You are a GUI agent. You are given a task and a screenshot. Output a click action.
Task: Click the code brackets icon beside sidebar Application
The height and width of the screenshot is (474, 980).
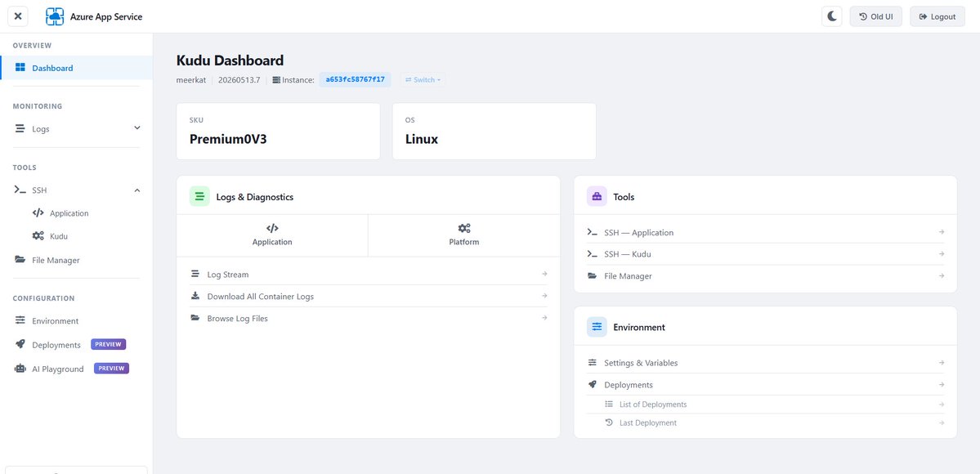(x=38, y=212)
